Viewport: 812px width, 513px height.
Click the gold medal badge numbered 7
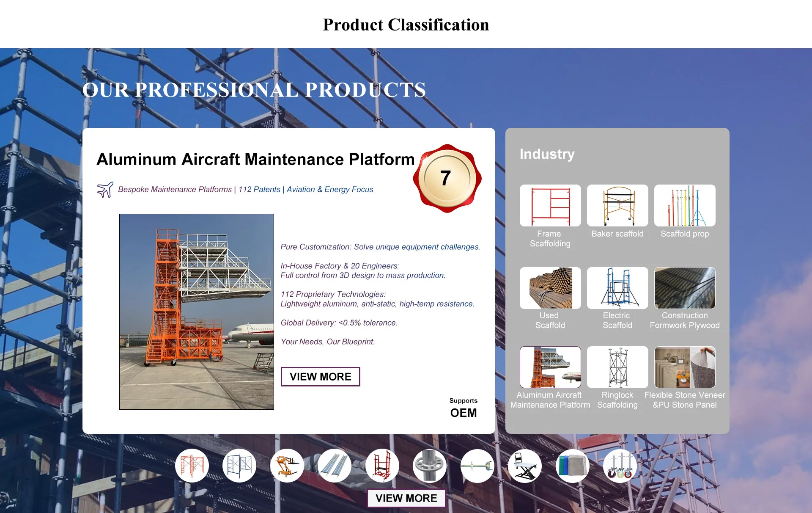[x=447, y=178]
